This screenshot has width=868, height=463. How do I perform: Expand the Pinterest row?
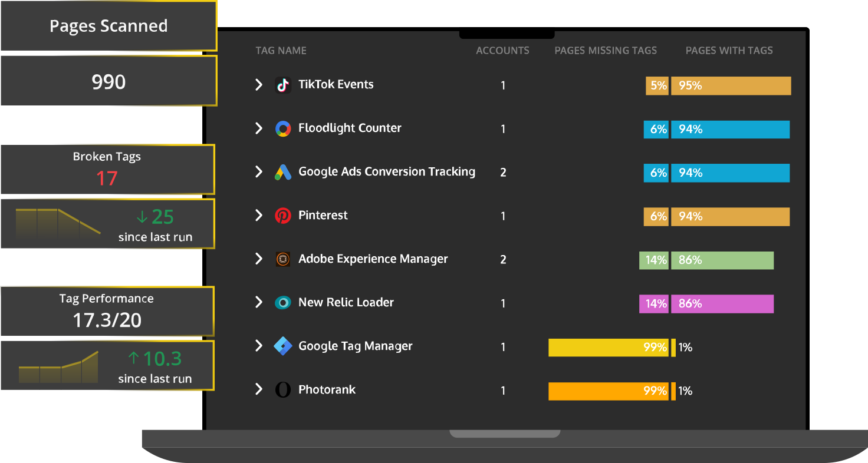[258, 216]
